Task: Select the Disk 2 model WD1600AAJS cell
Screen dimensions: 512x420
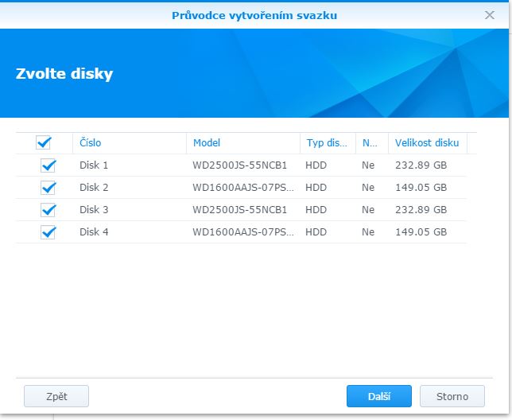Action: click(243, 188)
